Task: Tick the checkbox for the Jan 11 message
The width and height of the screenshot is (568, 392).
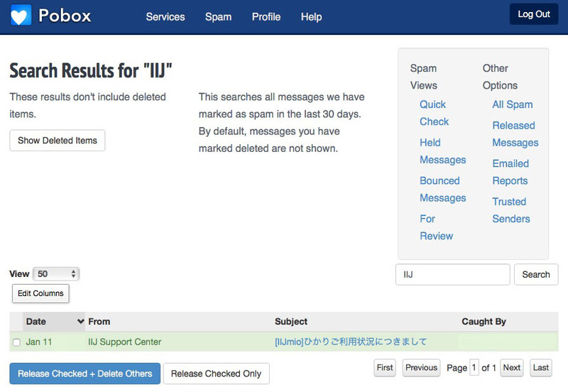Action: (16, 342)
